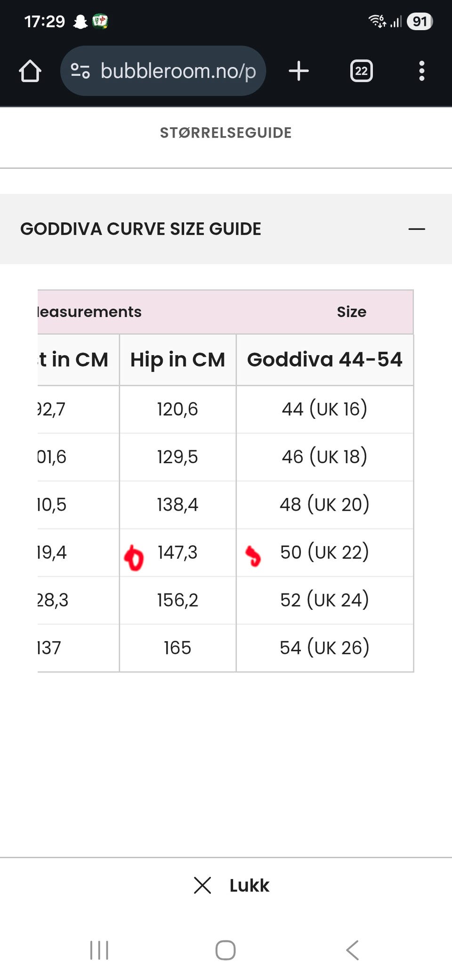Tap the browser home icon
This screenshot has height=980, width=452.
coord(30,71)
